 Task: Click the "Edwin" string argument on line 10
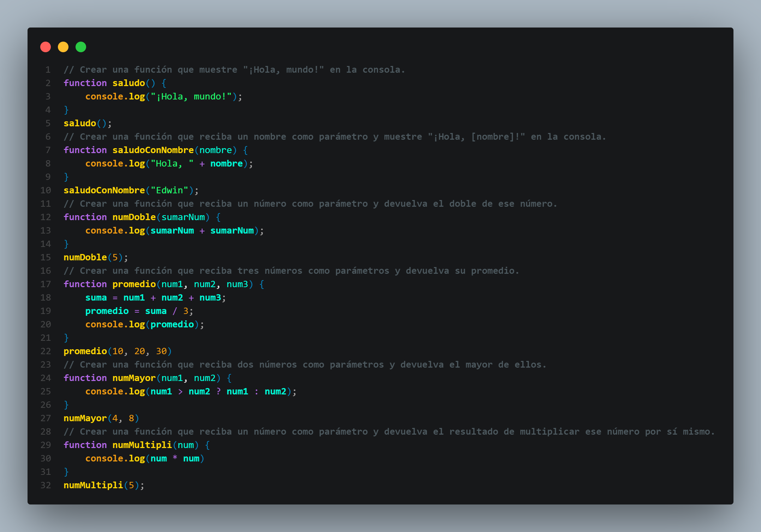click(x=169, y=191)
